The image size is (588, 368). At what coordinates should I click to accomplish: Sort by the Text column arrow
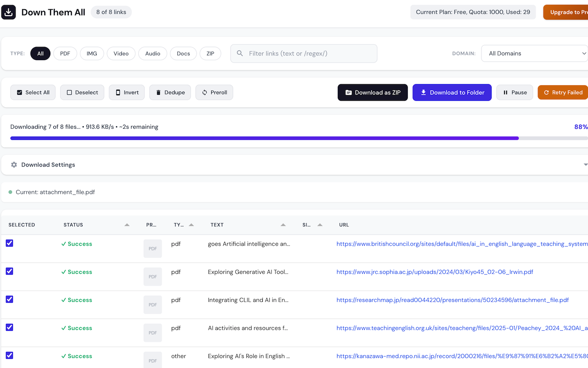pos(283,225)
